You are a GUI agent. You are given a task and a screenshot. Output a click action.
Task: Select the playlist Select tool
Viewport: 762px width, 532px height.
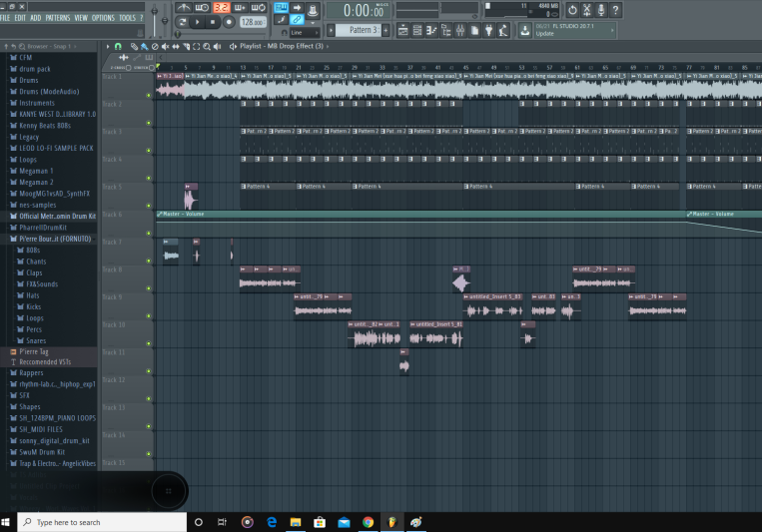197,46
